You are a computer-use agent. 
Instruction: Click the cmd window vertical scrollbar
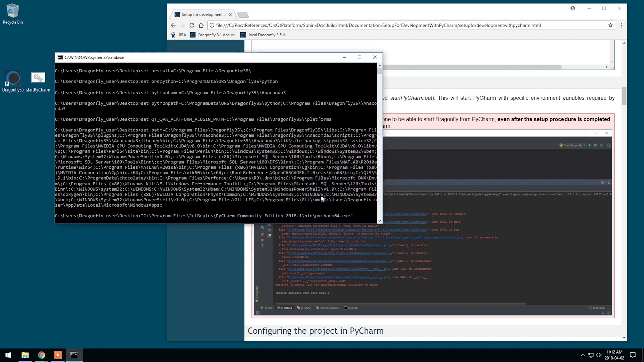point(380,143)
